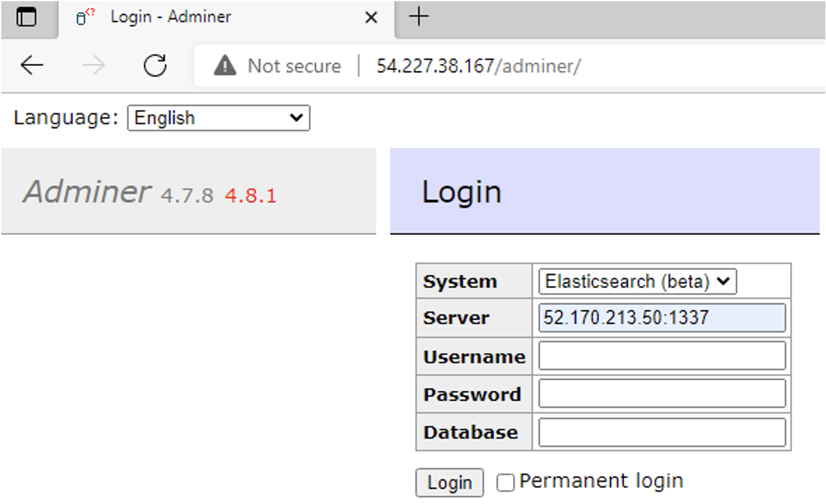
Task: Click the Not secure warning icon
Action: (225, 65)
